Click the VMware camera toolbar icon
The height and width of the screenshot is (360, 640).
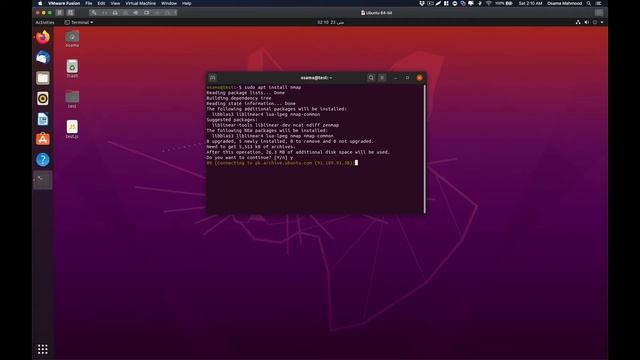coord(146,13)
